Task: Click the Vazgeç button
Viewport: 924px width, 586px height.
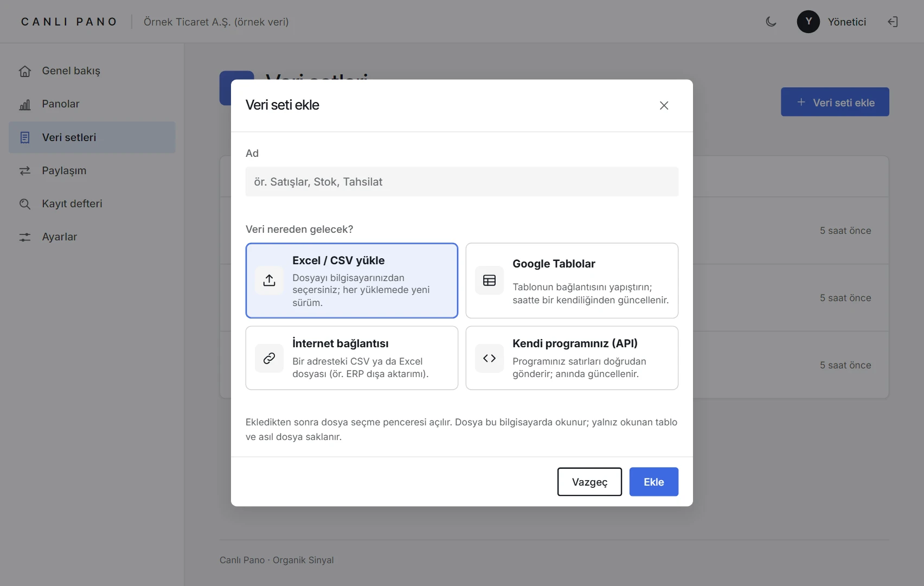Action: pos(589,482)
